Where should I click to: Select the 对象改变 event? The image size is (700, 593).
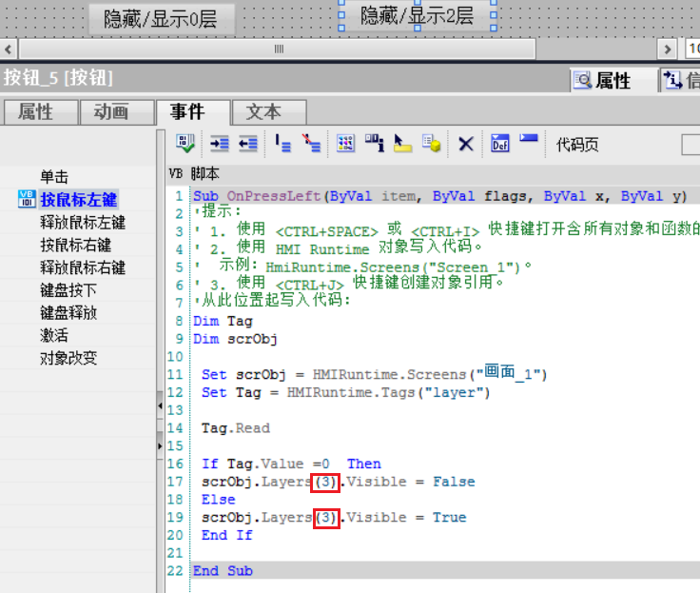pyautogui.click(x=68, y=358)
